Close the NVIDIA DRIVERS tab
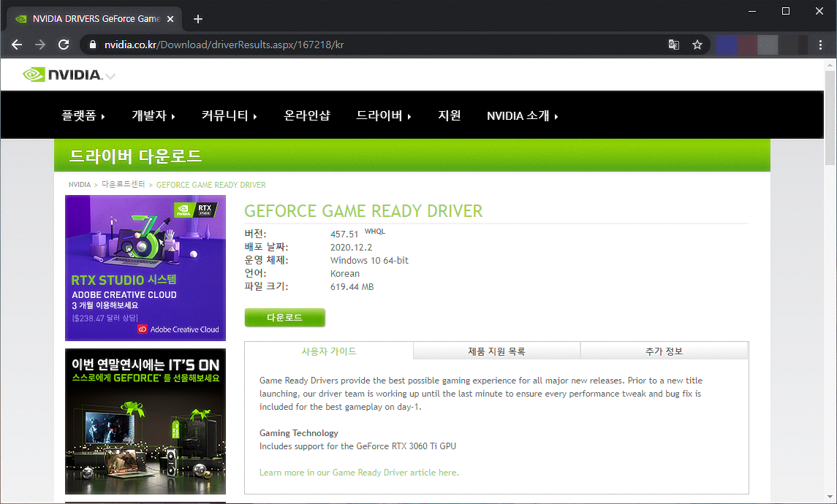 point(170,19)
